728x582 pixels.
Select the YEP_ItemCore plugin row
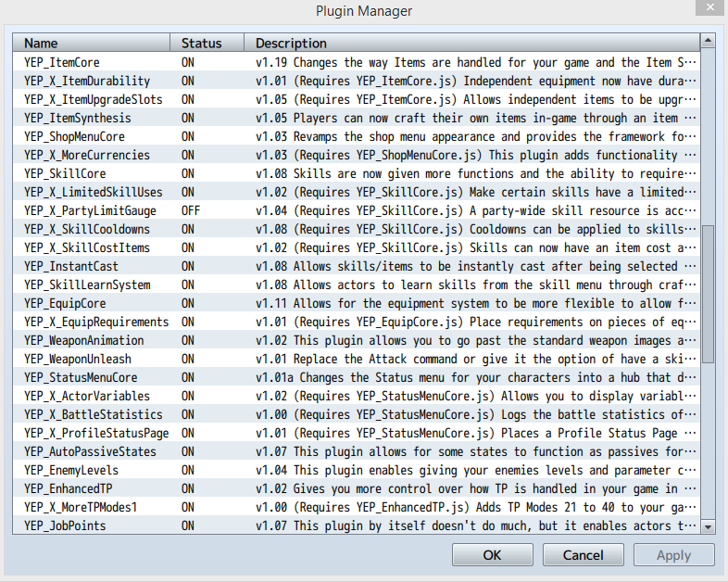[356, 62]
